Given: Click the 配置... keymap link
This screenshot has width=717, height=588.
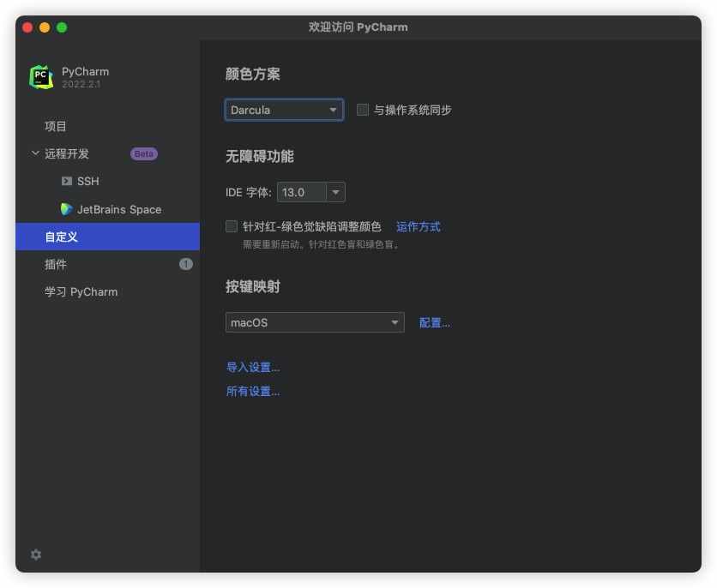Looking at the screenshot, I should [435, 323].
